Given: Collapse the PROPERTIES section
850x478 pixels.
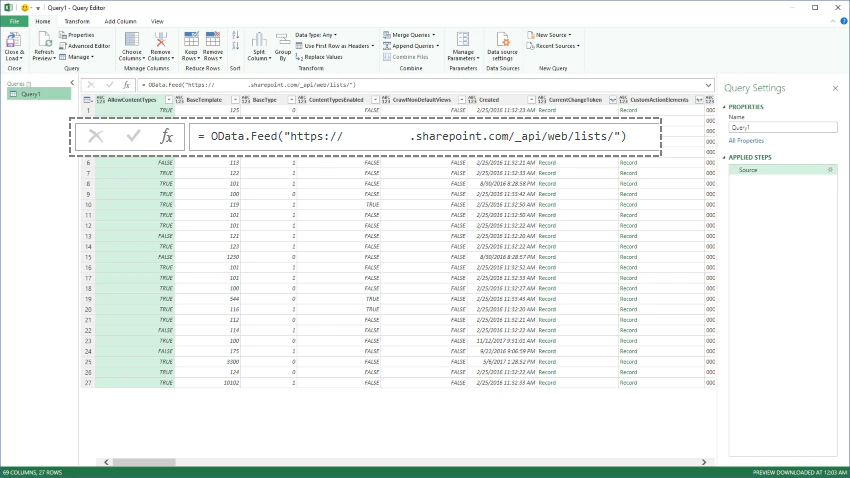Looking at the screenshot, I should point(724,107).
